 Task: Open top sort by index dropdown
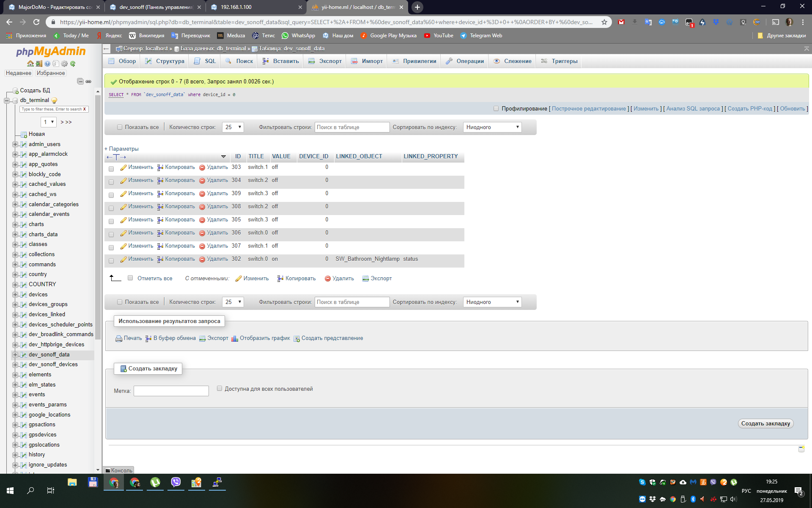click(492, 127)
